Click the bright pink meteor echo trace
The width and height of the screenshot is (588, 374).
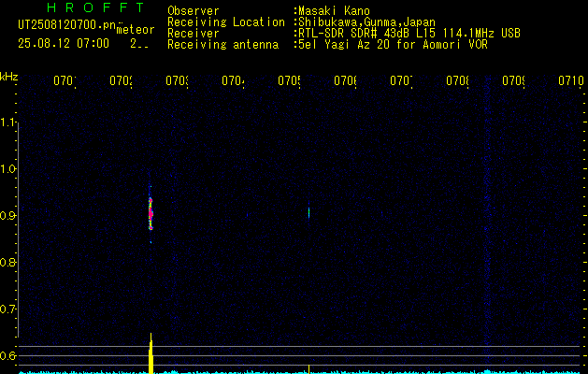click(x=151, y=213)
